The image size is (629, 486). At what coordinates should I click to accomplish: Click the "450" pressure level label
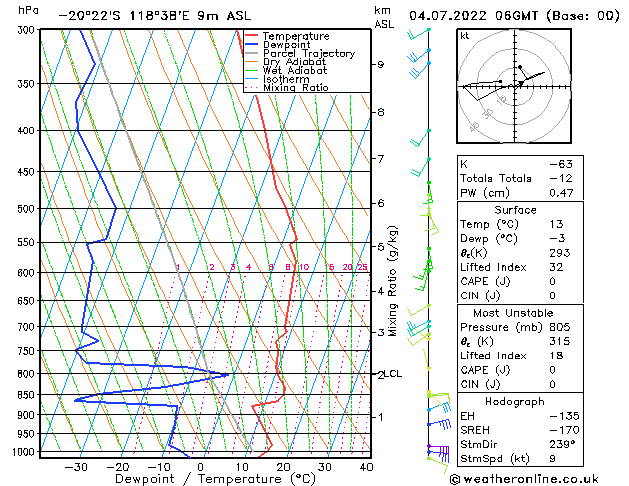28,172
